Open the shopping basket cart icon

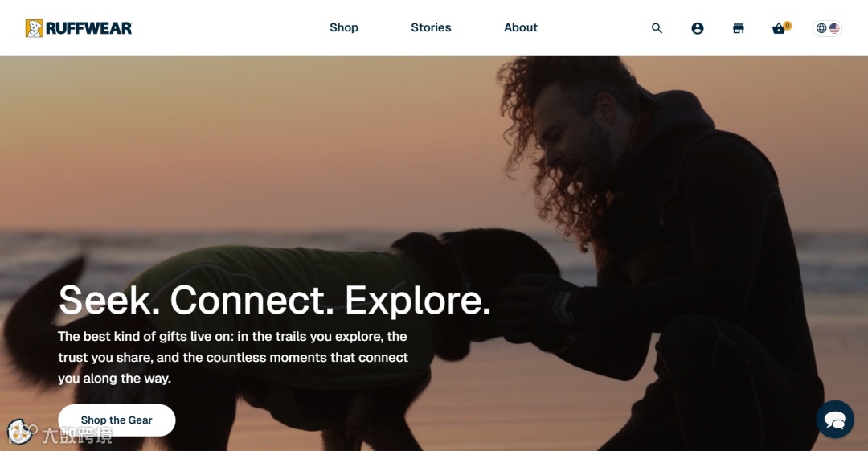tap(778, 28)
